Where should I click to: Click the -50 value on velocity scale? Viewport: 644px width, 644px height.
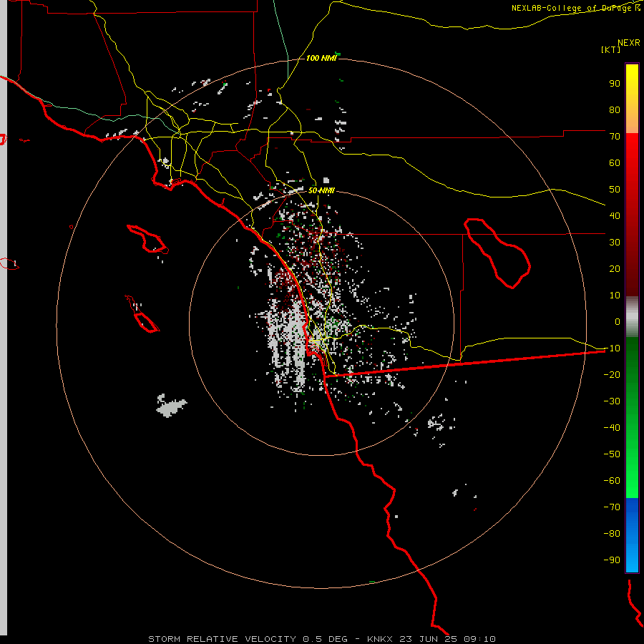pyautogui.click(x=612, y=454)
